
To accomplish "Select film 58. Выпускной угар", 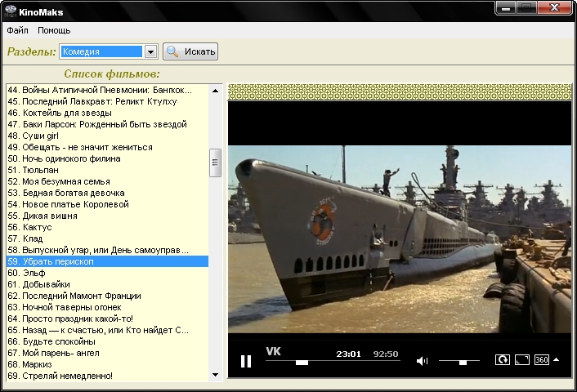I will coord(107,250).
